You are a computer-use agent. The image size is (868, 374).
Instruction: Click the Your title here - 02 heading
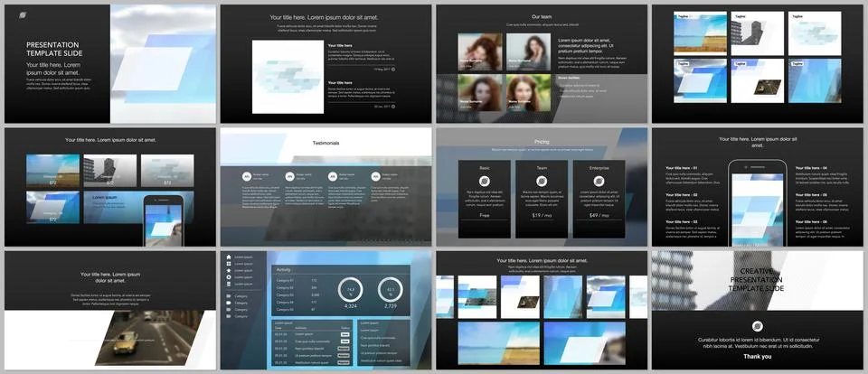tap(682, 195)
